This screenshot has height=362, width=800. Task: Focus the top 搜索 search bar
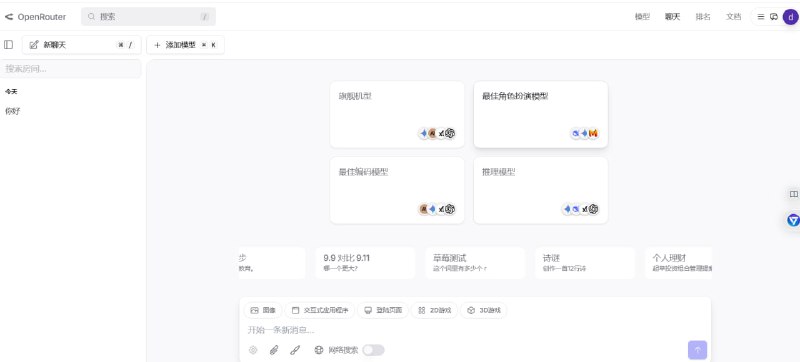pos(148,17)
